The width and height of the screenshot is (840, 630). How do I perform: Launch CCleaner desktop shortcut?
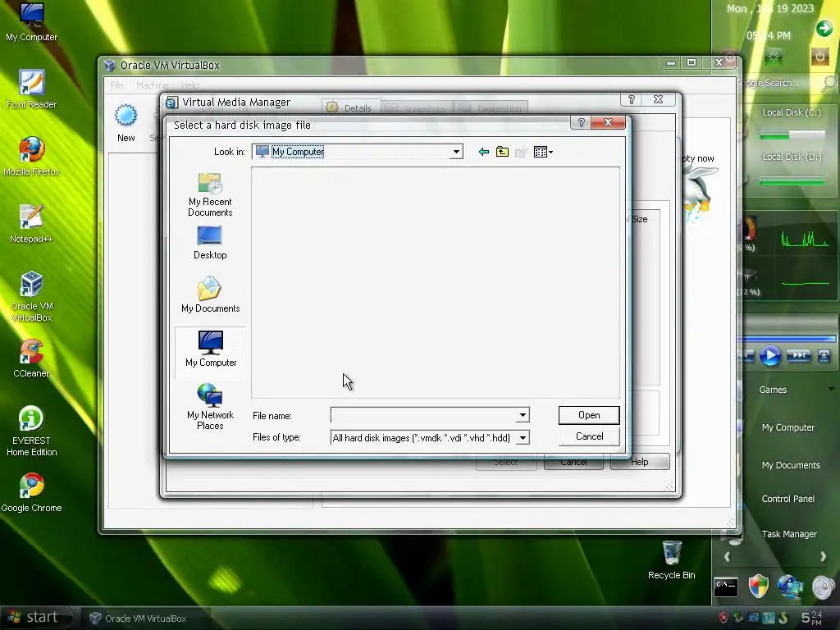pyautogui.click(x=32, y=358)
